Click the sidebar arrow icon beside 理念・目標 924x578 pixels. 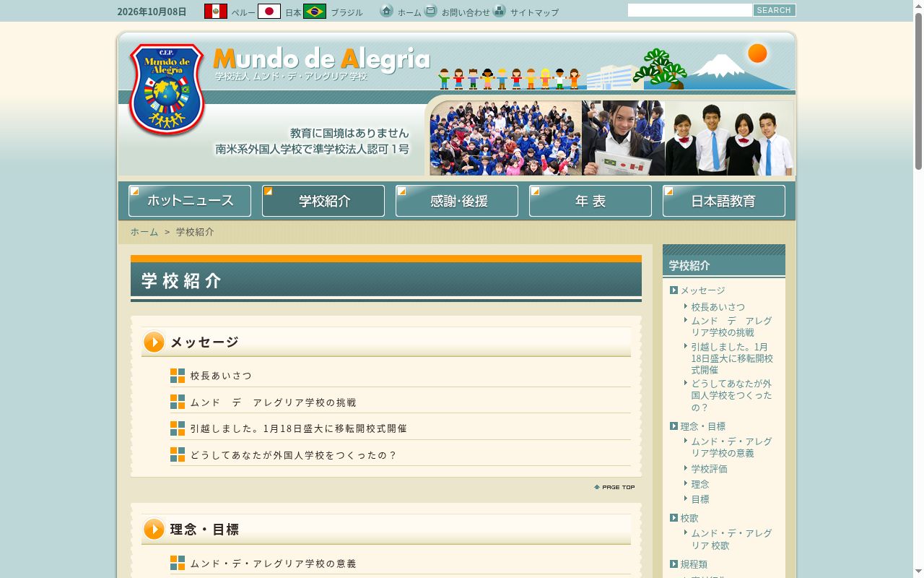point(674,426)
